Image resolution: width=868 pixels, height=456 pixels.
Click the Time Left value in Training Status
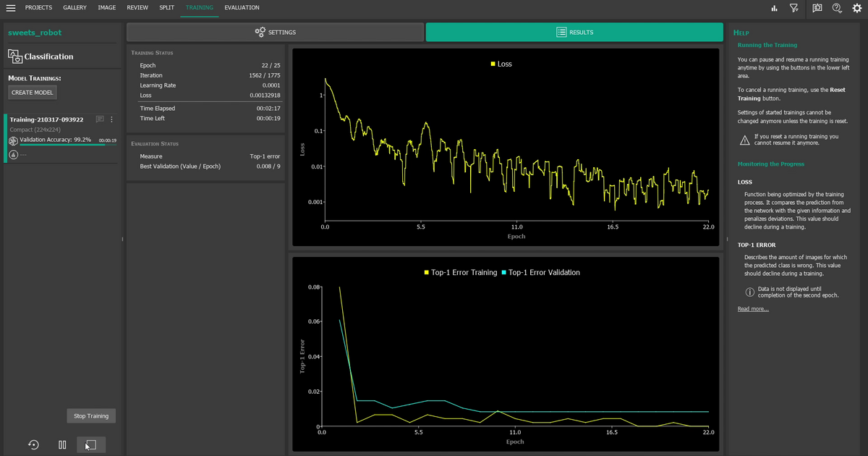pyautogui.click(x=268, y=119)
